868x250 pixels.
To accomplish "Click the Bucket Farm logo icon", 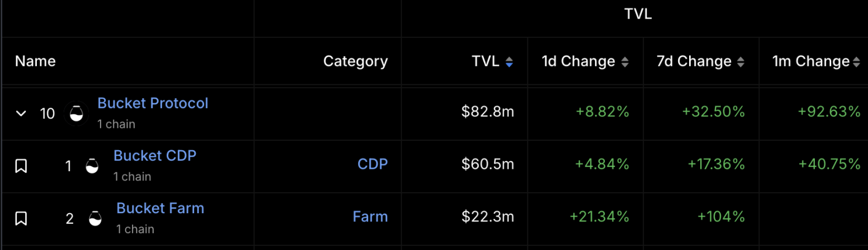I will click(x=95, y=219).
